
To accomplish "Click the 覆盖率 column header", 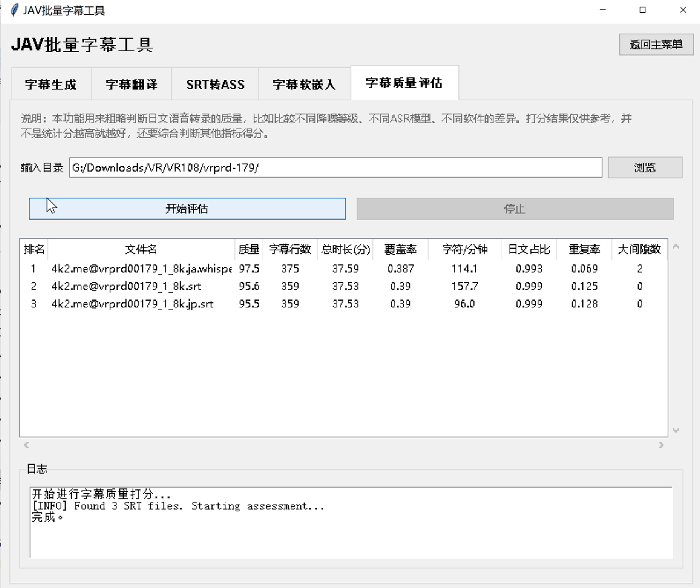I will point(400,250).
